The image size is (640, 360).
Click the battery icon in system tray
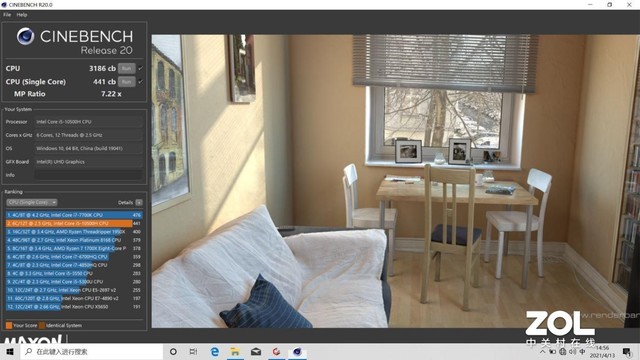tap(552, 351)
